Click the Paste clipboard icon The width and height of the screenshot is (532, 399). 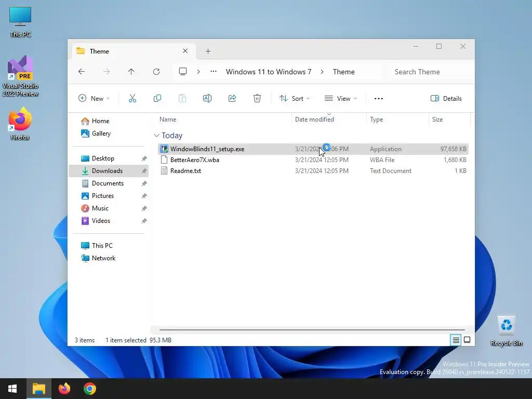(x=182, y=98)
